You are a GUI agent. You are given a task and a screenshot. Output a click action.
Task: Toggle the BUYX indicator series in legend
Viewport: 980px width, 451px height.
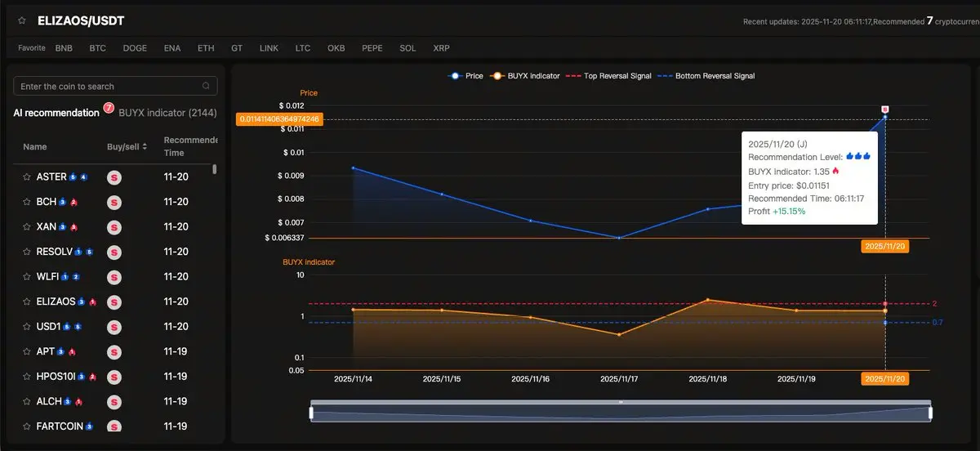click(x=526, y=76)
